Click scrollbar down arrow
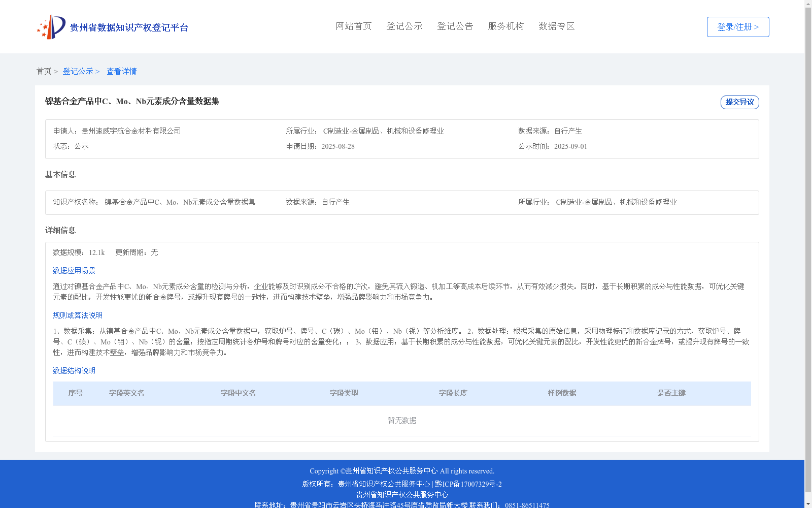This screenshot has height=508, width=812. click(808, 504)
